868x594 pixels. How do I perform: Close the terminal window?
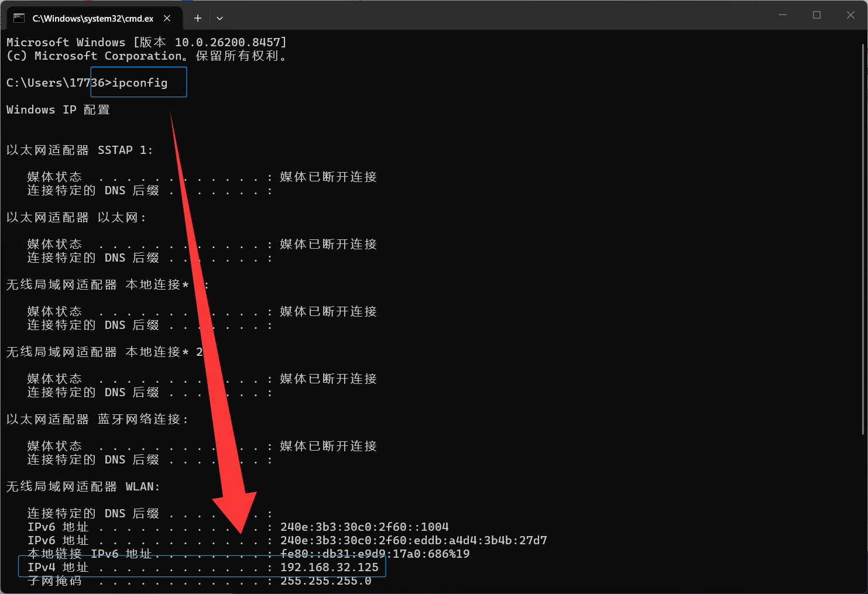coord(850,15)
